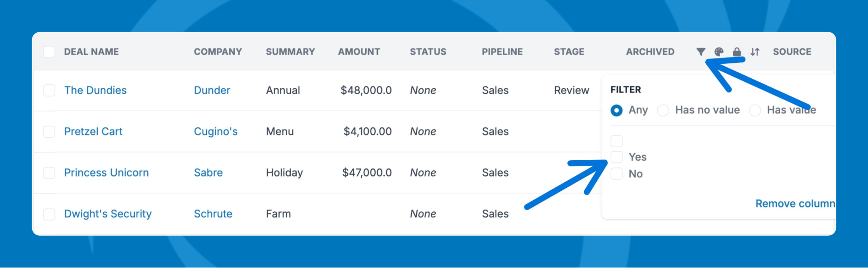This screenshot has height=268, width=868.
Task: Click the 'Amount' column header
Action: (x=359, y=52)
